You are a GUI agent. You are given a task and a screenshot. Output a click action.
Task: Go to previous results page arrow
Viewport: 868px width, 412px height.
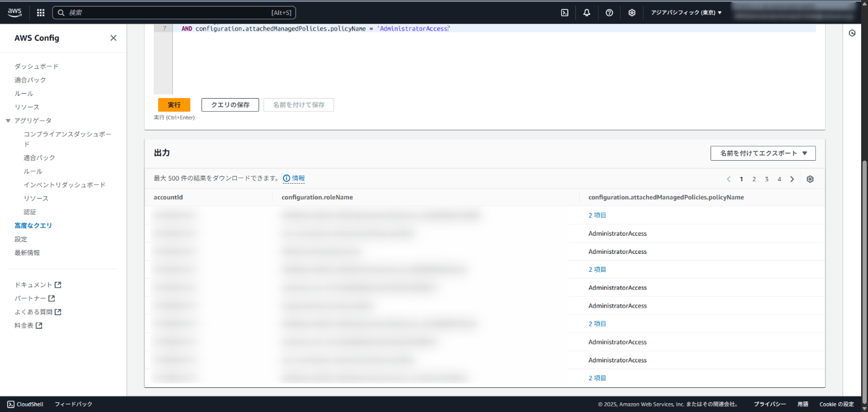click(x=728, y=179)
